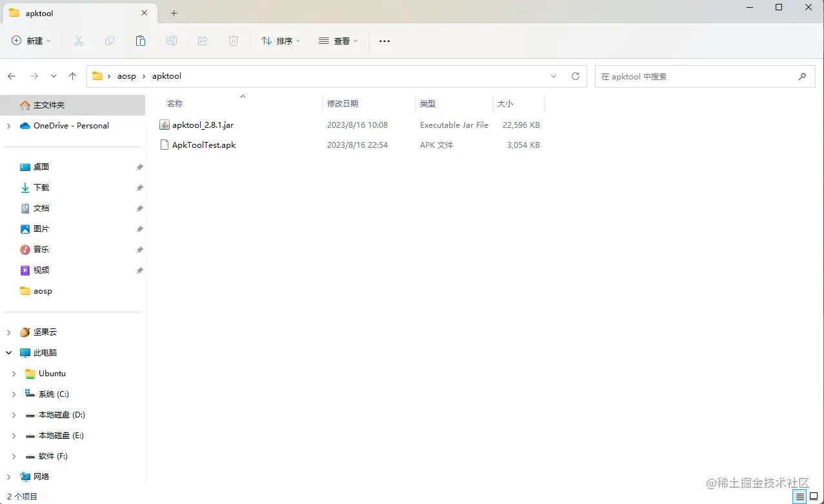The image size is (824, 504).
Task: Paste from clipboard using toolbar icon
Action: click(141, 41)
